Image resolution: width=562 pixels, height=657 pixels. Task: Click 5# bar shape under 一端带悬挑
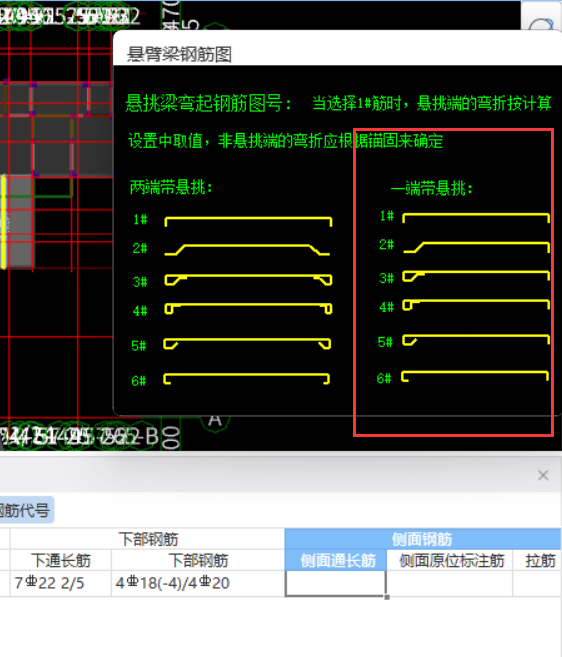point(476,340)
